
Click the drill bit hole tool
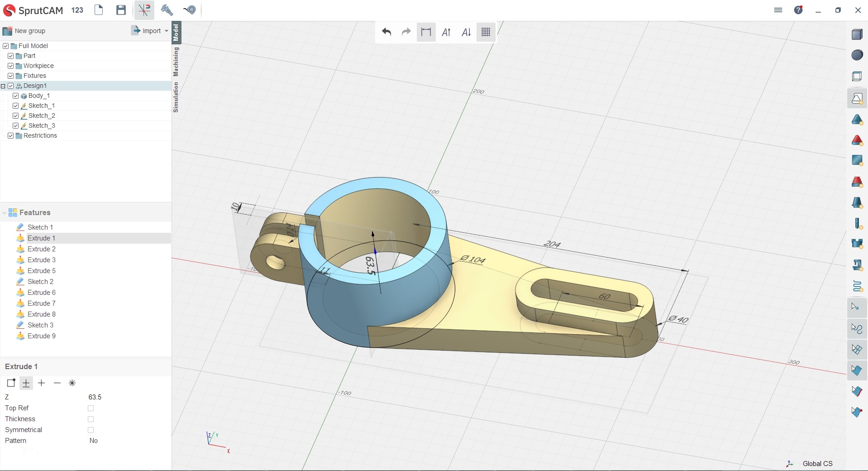[857, 223]
